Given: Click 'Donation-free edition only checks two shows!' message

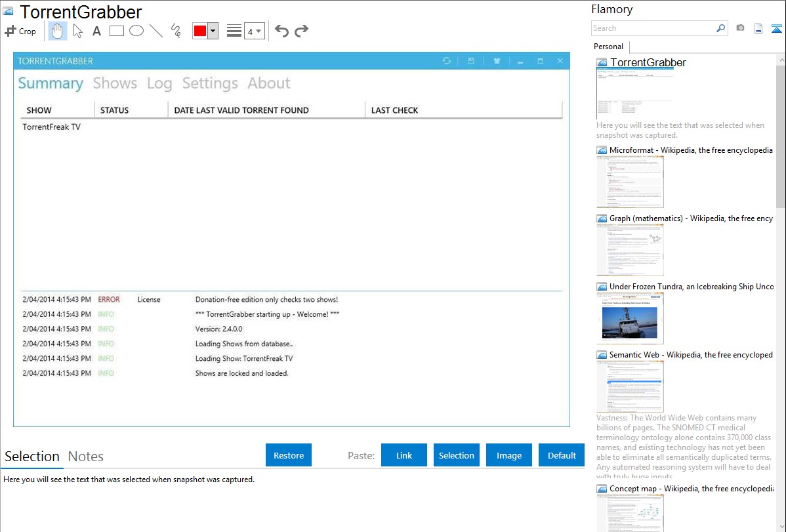Looking at the screenshot, I should pyautogui.click(x=266, y=299).
